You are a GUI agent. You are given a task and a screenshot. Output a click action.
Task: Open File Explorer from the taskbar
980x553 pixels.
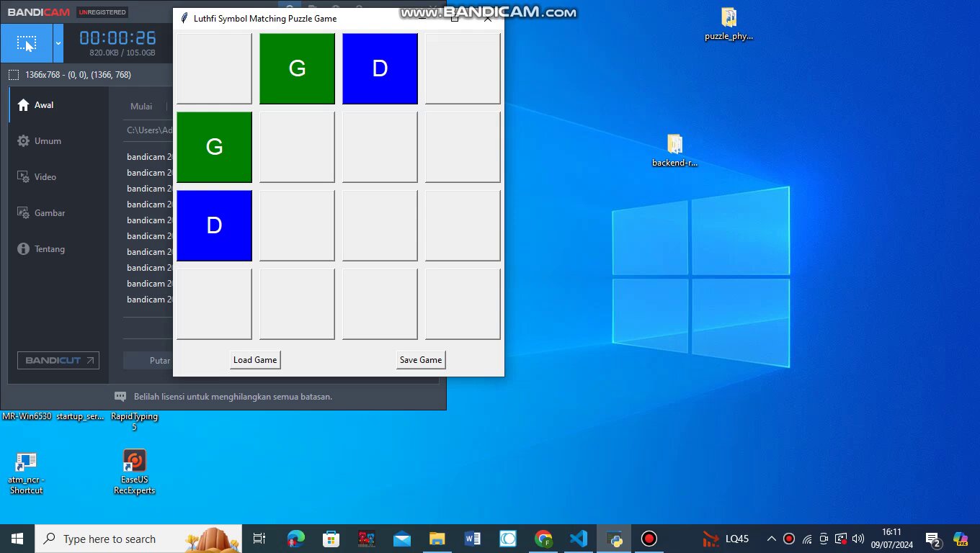(x=437, y=539)
